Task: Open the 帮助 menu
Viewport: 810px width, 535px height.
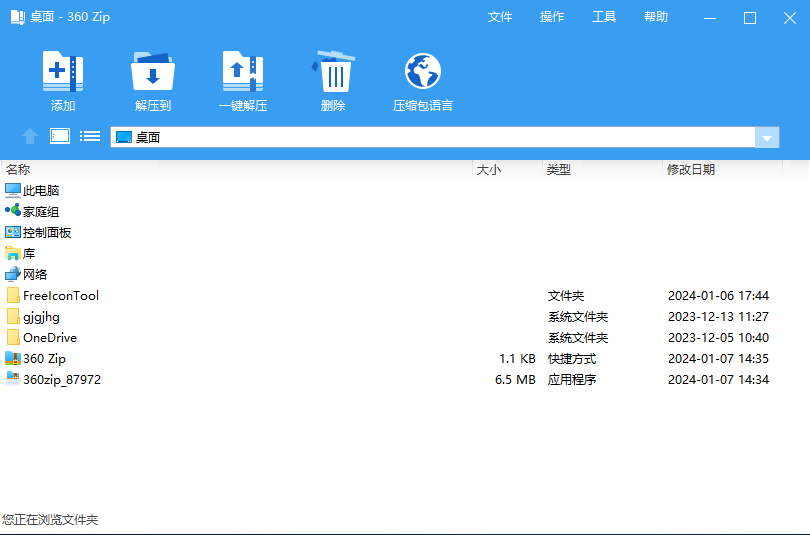Action: tap(656, 17)
